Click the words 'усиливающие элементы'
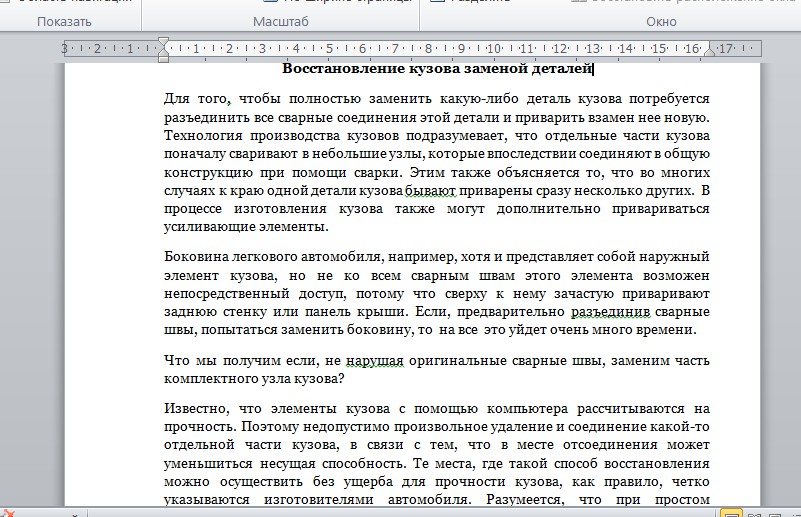801x517 pixels. [x=246, y=227]
